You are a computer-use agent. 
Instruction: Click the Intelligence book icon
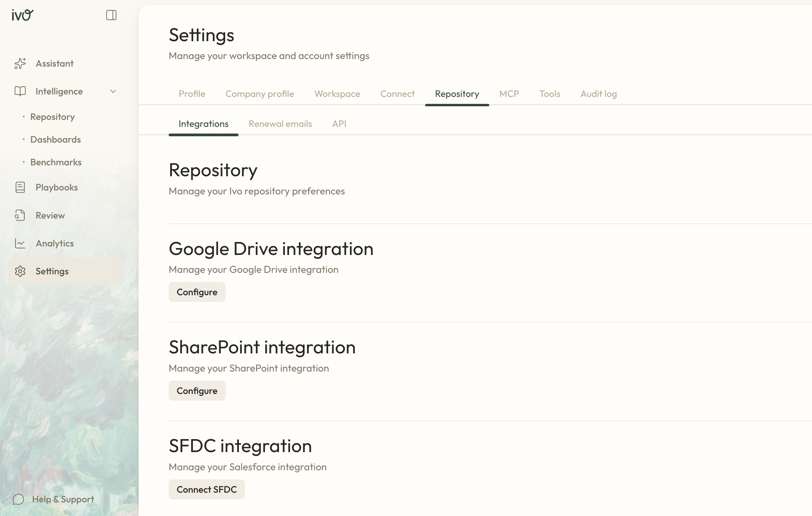click(20, 91)
